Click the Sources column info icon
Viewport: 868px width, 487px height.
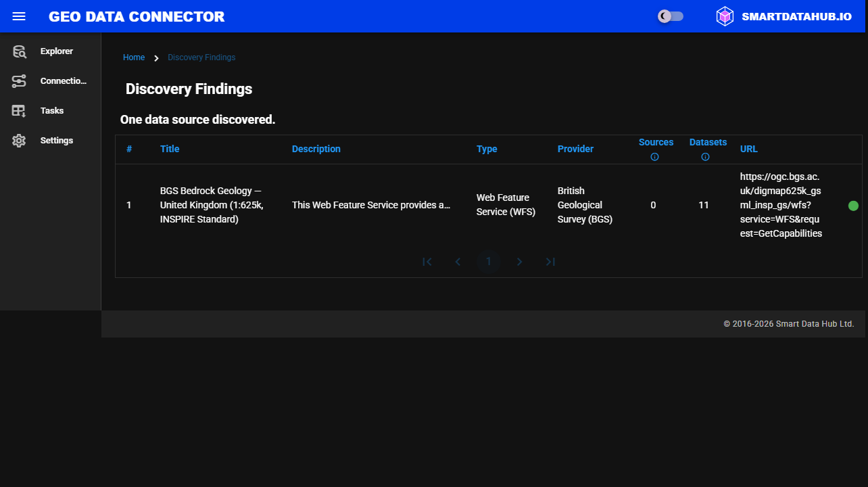[654, 157]
